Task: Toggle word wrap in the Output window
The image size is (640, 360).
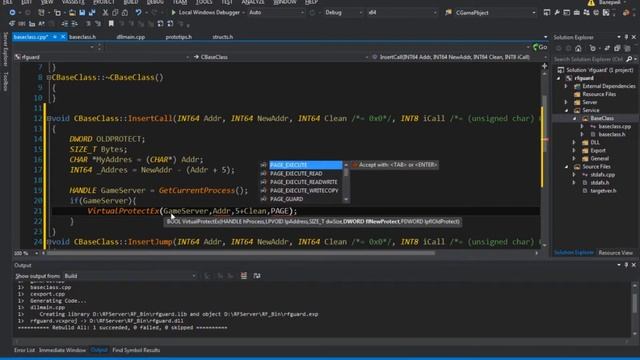Action: tap(257, 276)
